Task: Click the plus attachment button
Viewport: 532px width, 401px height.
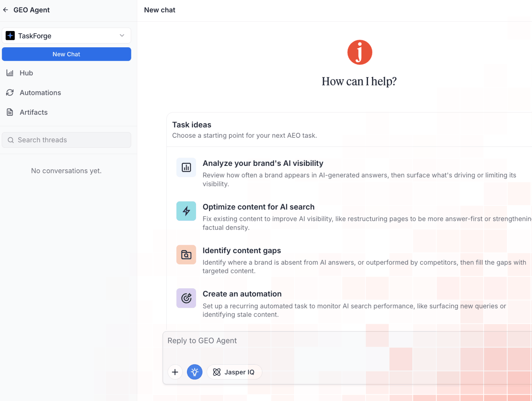Action: (x=175, y=372)
